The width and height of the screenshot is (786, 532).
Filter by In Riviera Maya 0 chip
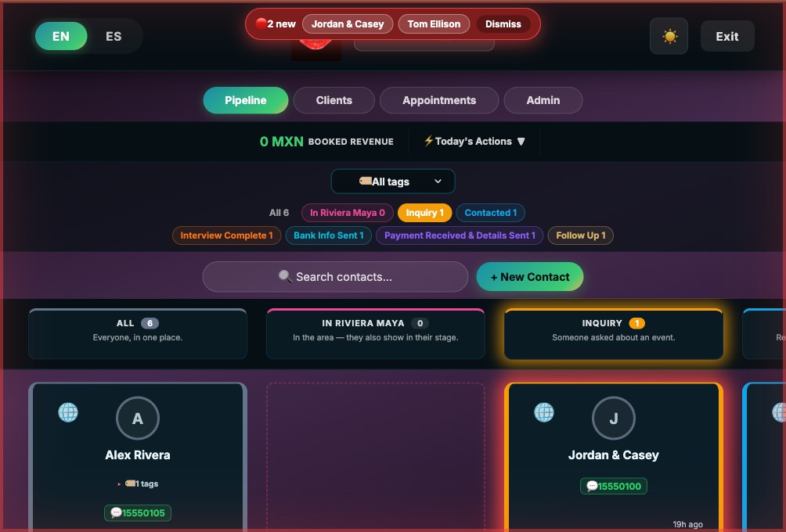(348, 213)
